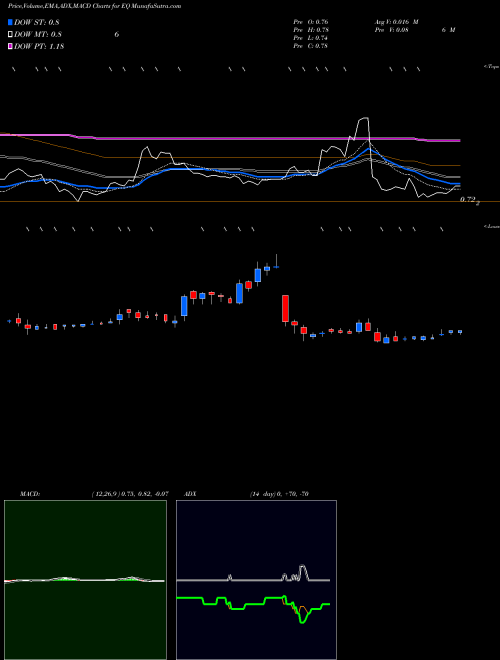
Task: Click the Lows marker label at right edge
Action: pyautogui.click(x=492, y=226)
